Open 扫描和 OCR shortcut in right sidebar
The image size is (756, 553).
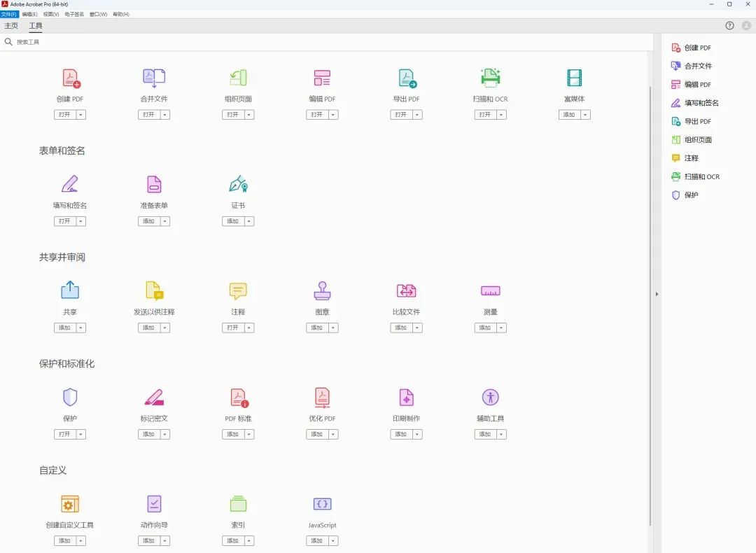point(696,176)
